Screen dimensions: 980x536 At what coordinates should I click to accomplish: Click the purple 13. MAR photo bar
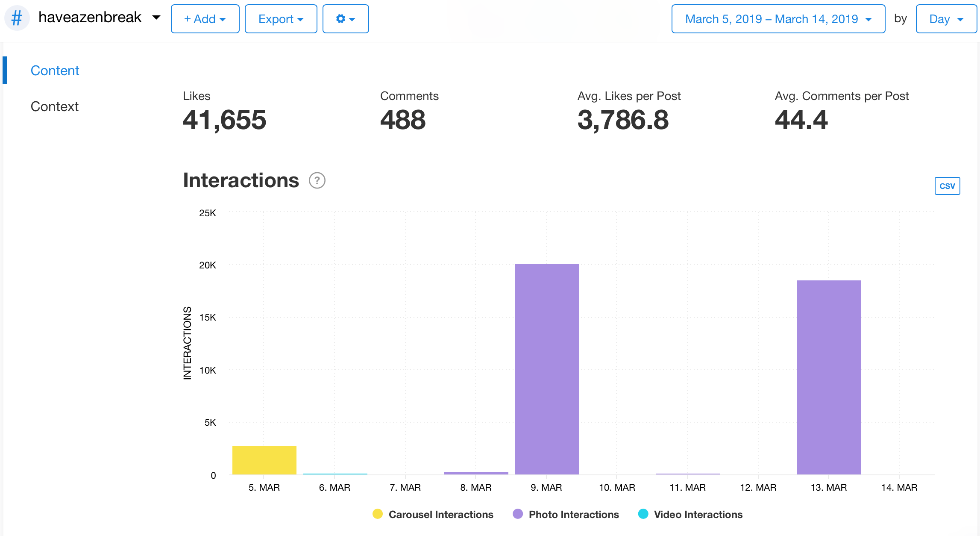(x=829, y=377)
